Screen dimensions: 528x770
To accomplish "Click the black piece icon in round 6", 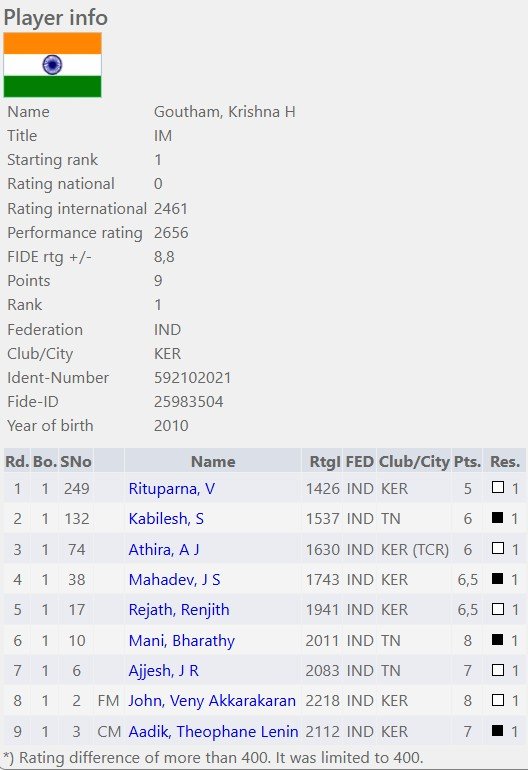I will point(498,639).
